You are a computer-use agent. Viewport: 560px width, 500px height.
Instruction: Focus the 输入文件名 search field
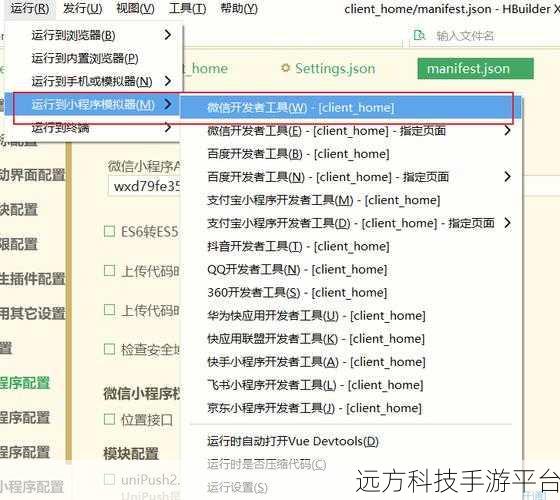[465, 36]
